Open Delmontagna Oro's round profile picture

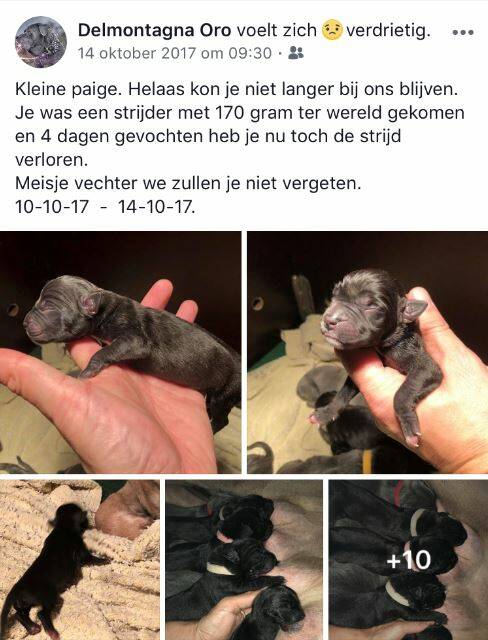(x=41, y=42)
